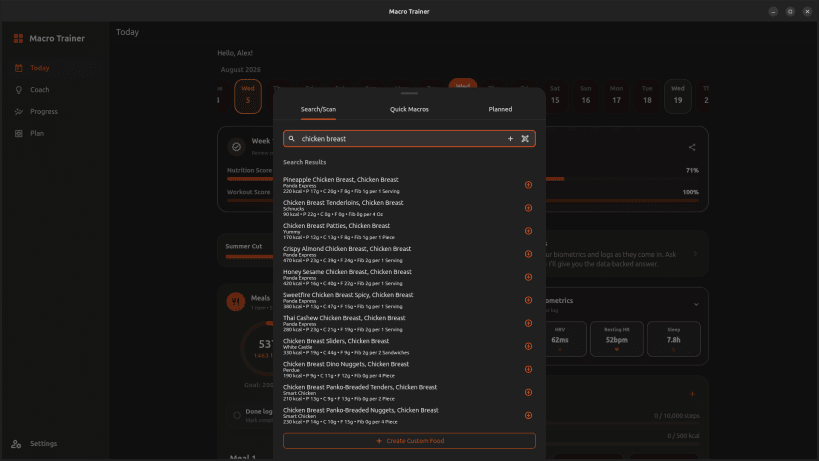The width and height of the screenshot is (819, 461).
Task: Open Today via calendar sidebar icon
Action: tap(19, 68)
